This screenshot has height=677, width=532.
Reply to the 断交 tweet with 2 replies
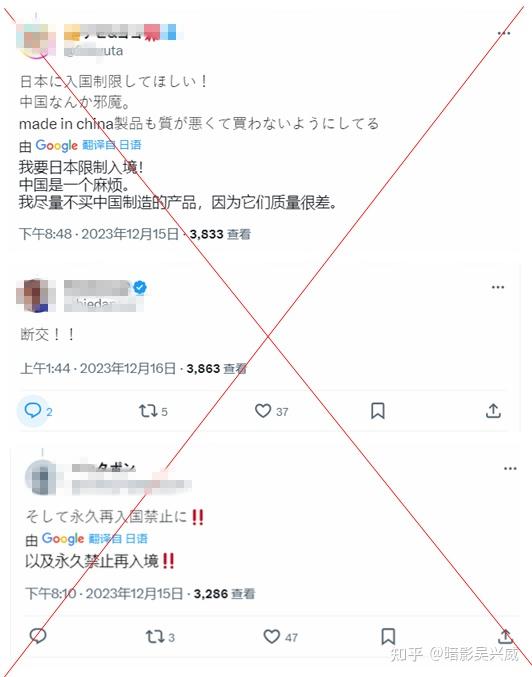[x=33, y=411]
